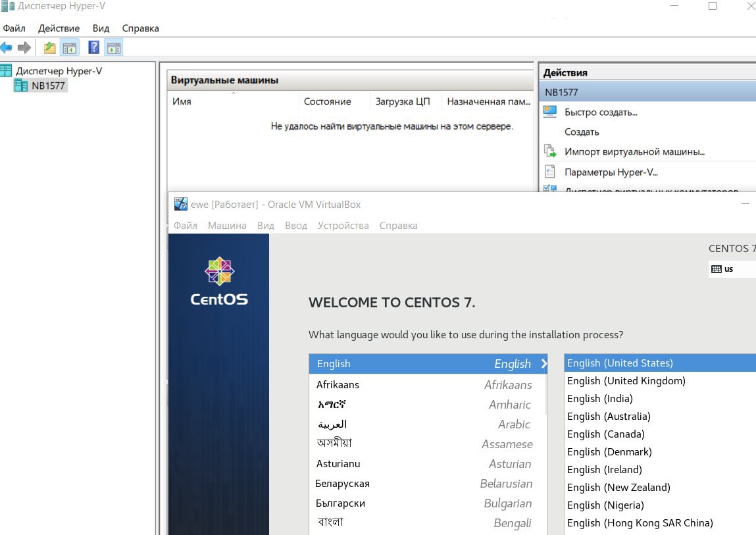Open Вид menu in Hyper-V Manager

click(x=101, y=28)
